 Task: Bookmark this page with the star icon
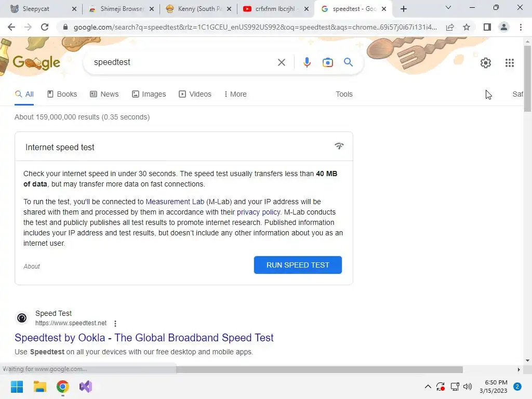[467, 27]
